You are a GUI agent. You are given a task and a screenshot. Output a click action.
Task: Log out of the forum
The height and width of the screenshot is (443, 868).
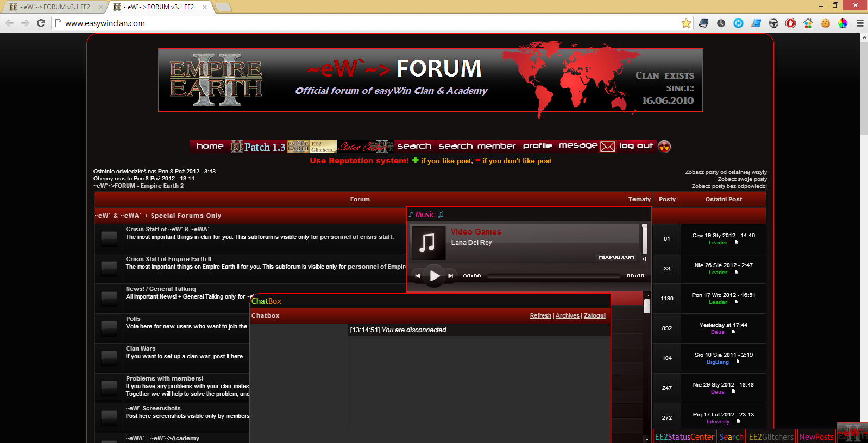pyautogui.click(x=636, y=146)
